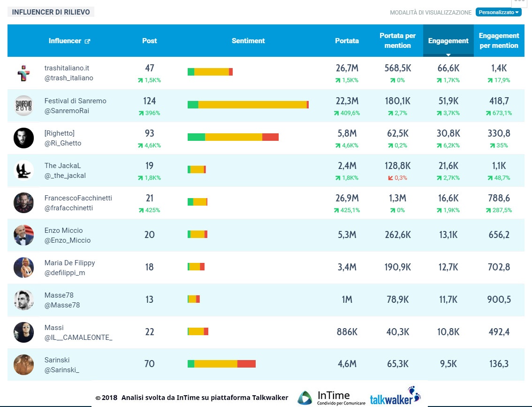Click the 4,6M Portata value for Sarinski
The image size is (532, 407).
(x=347, y=364)
